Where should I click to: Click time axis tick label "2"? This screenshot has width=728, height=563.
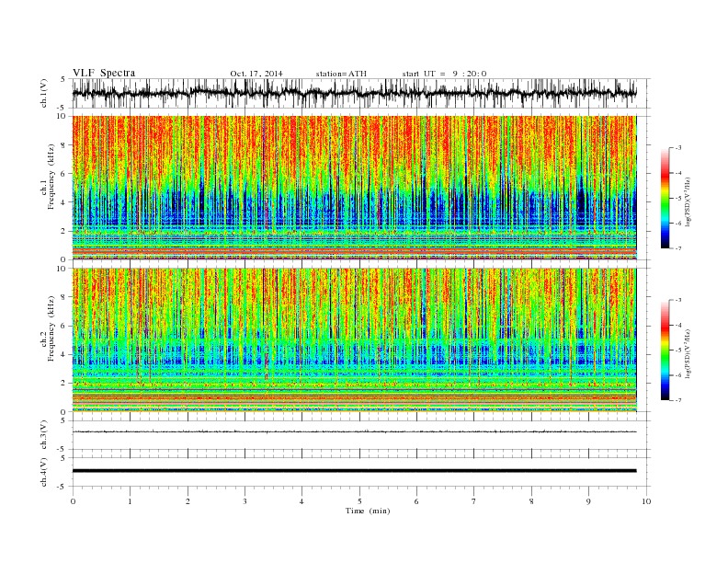coord(188,501)
